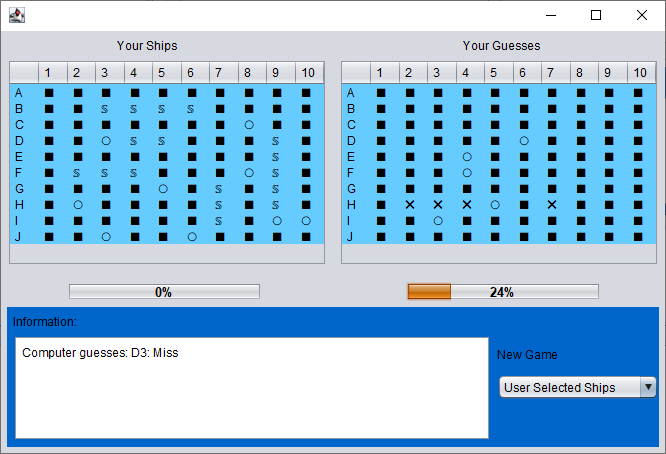
Task: Click the dropdown arrow beside User Selected Ships
Action: (x=647, y=387)
